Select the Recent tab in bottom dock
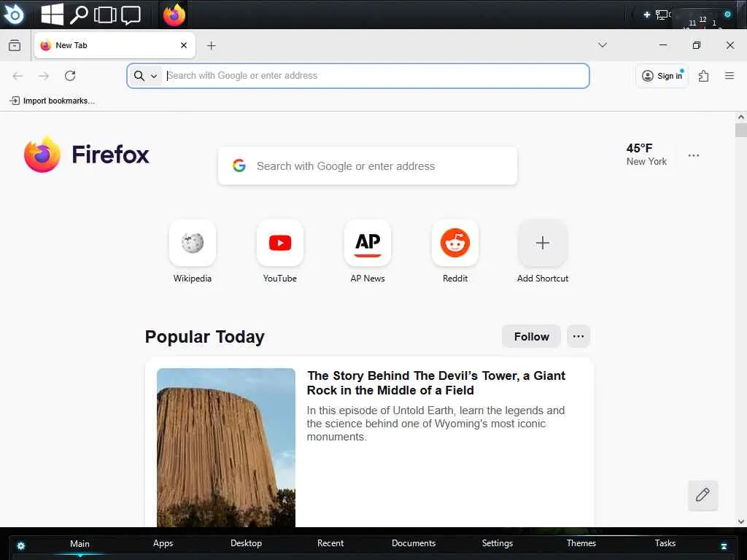 [330, 543]
